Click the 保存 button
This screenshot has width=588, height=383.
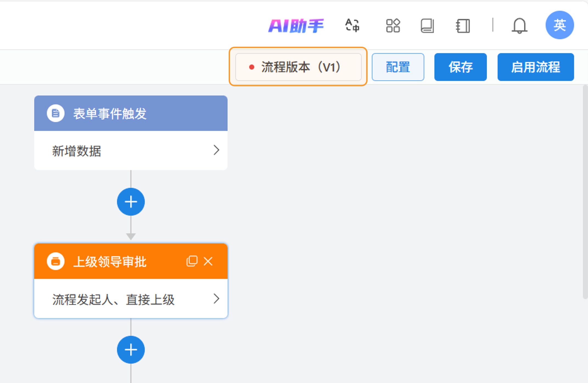click(x=460, y=67)
